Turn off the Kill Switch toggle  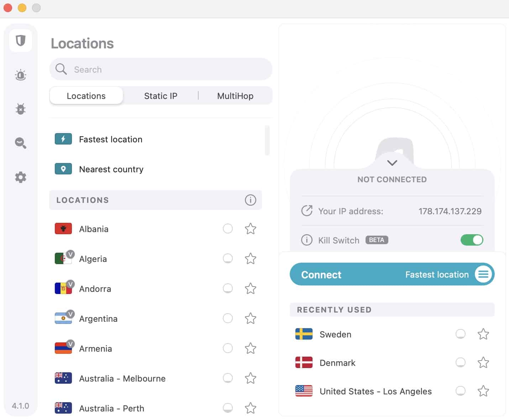coord(472,240)
